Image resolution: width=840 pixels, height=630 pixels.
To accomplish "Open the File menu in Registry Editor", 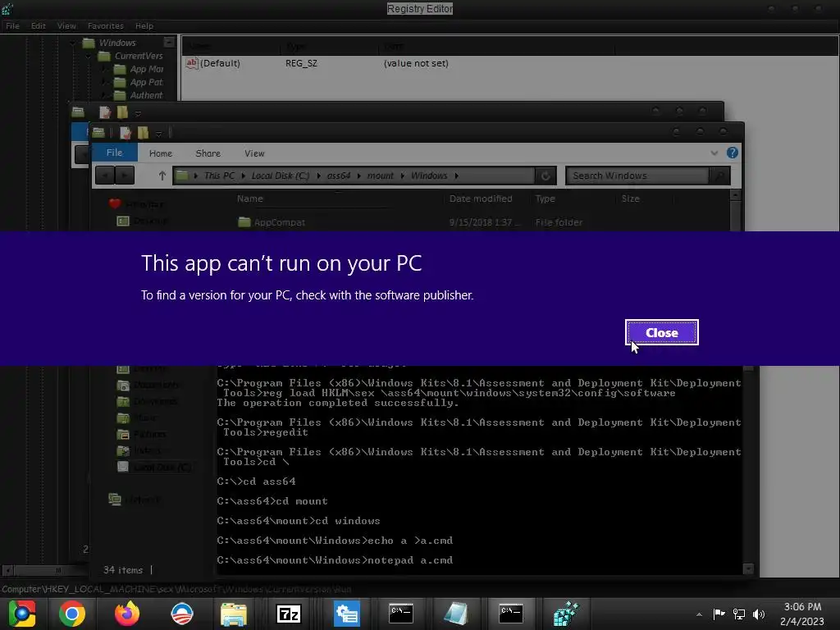I will coord(12,25).
